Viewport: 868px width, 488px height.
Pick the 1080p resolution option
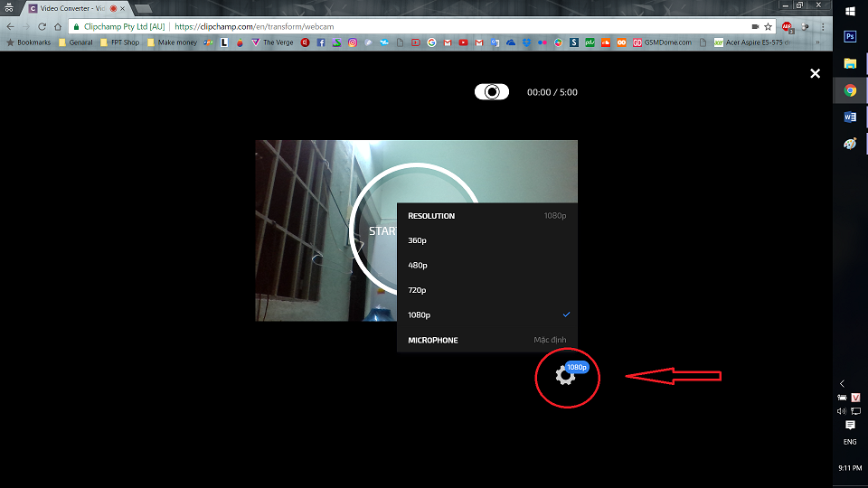click(487, 314)
